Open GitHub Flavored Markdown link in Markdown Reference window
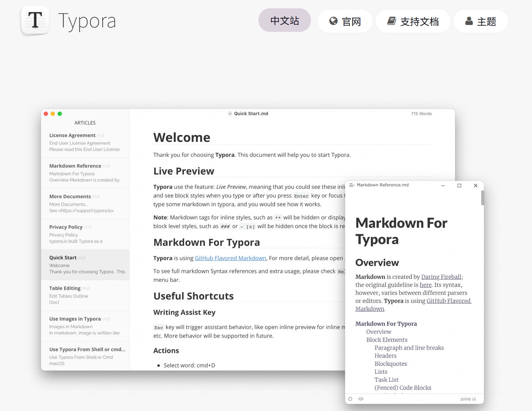 [449, 301]
